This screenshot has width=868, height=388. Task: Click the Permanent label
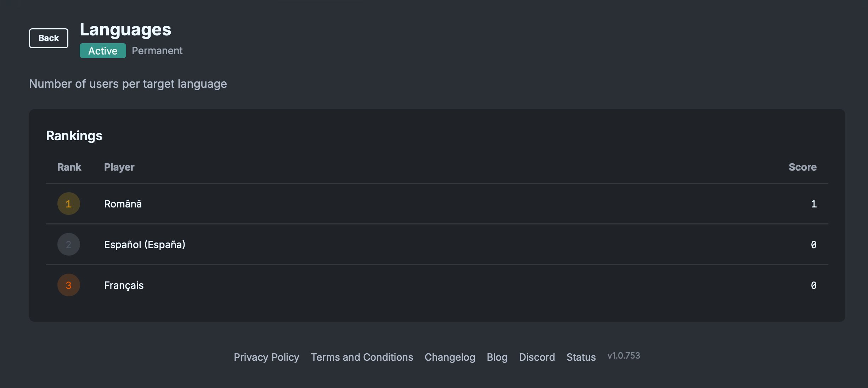(157, 51)
